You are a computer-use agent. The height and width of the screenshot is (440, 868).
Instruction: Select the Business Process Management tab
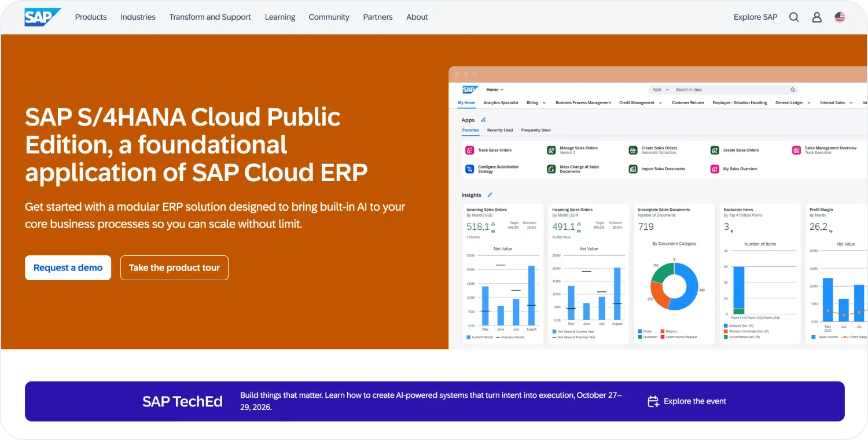pyautogui.click(x=583, y=103)
